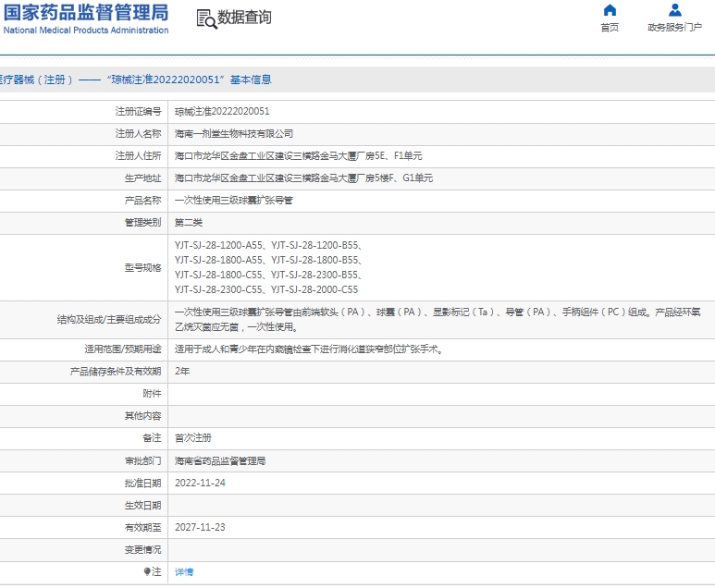Click the 生效日期 row label

(142, 505)
